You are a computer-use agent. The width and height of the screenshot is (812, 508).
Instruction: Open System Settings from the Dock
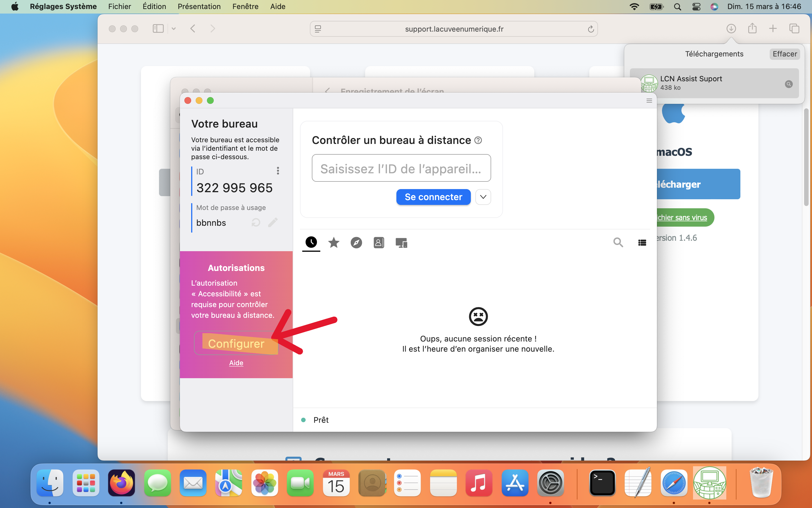pyautogui.click(x=551, y=483)
